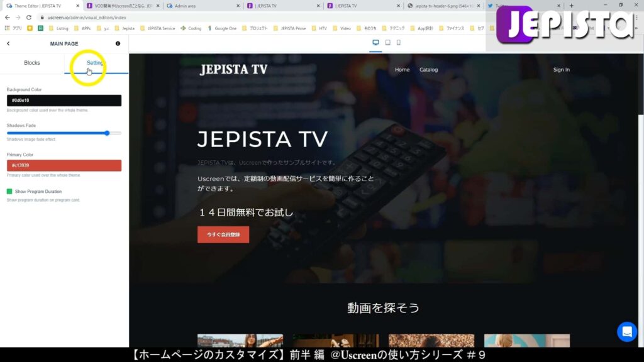The height and width of the screenshot is (362, 644).
Task: Switch to mobile preview mode
Action: click(x=398, y=43)
